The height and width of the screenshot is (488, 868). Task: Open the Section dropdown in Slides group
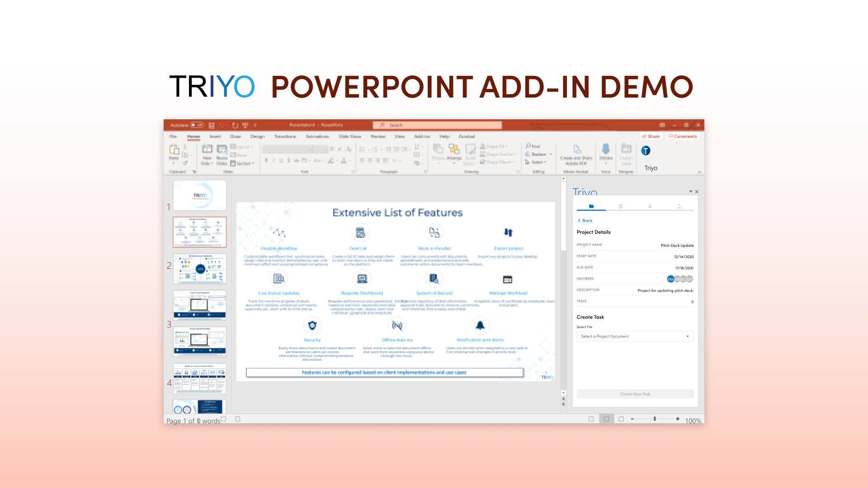coord(242,164)
